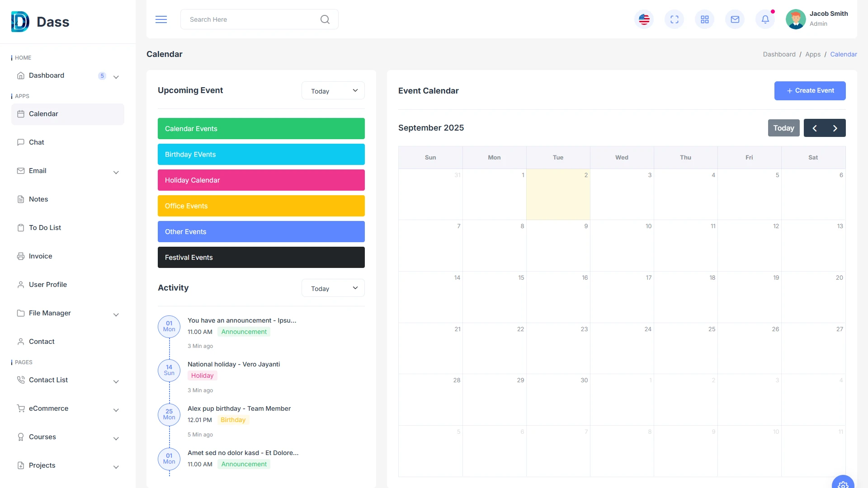This screenshot has height=488, width=868.
Task: Open the US flag language selector
Action: [x=644, y=19]
